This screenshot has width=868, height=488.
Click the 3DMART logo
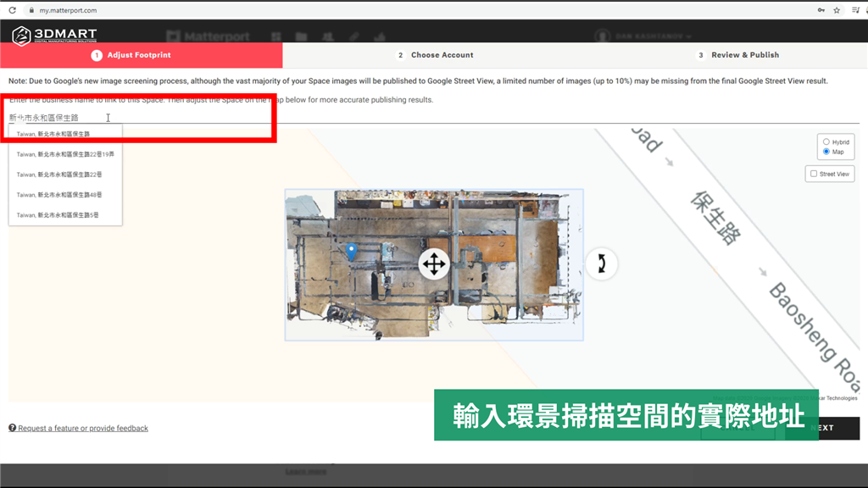point(54,36)
